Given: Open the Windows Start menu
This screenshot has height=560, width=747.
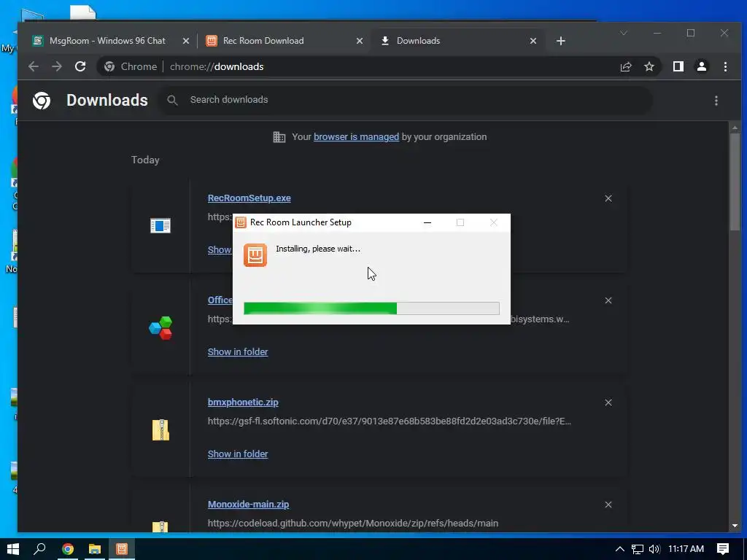Looking at the screenshot, I should coord(13,549).
